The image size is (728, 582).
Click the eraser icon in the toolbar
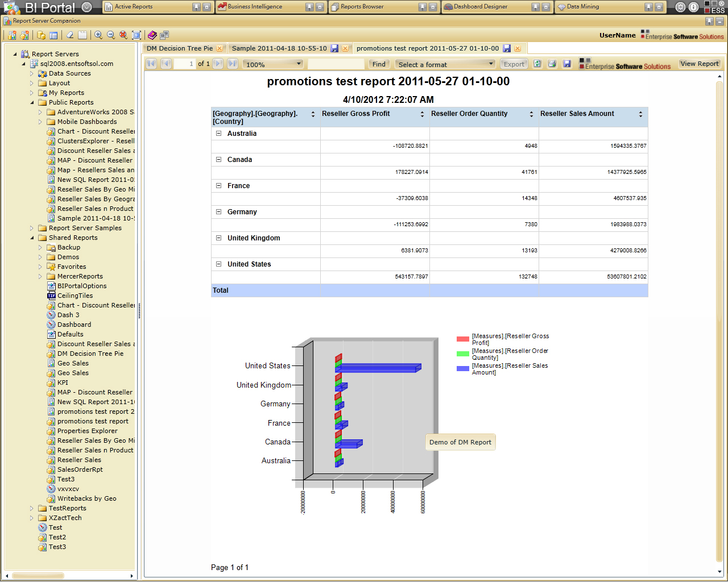(x=70, y=35)
